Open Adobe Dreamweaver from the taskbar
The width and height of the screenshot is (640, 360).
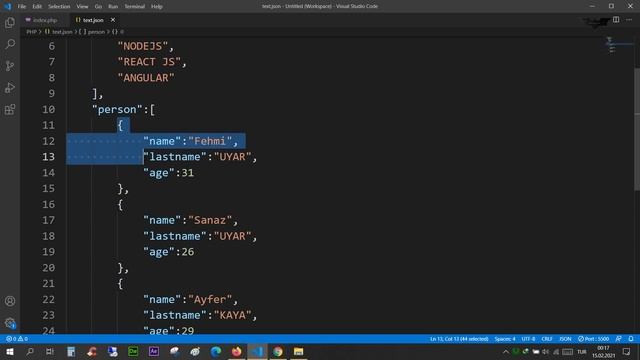[133, 351]
